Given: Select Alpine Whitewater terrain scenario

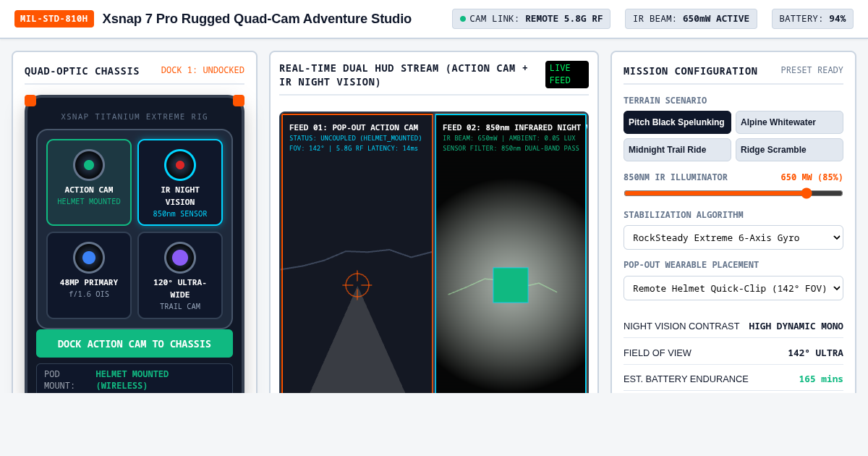Looking at the screenshot, I should click(789, 122).
